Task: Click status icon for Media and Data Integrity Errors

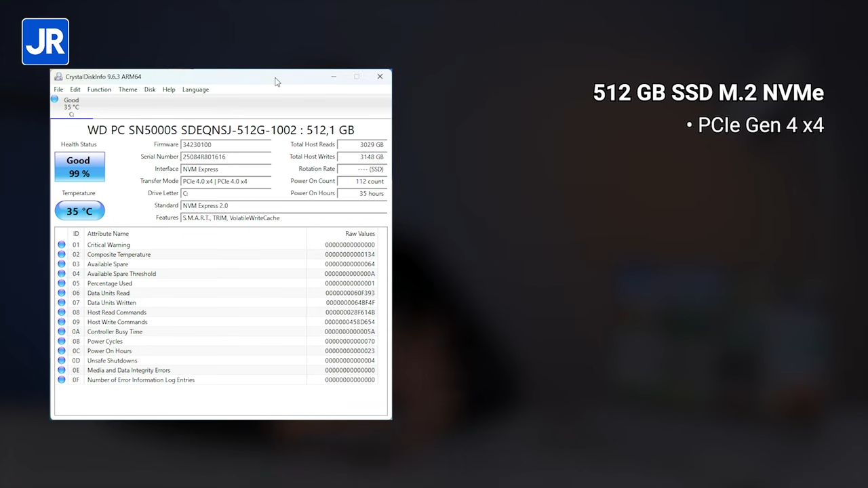Action: click(x=62, y=370)
